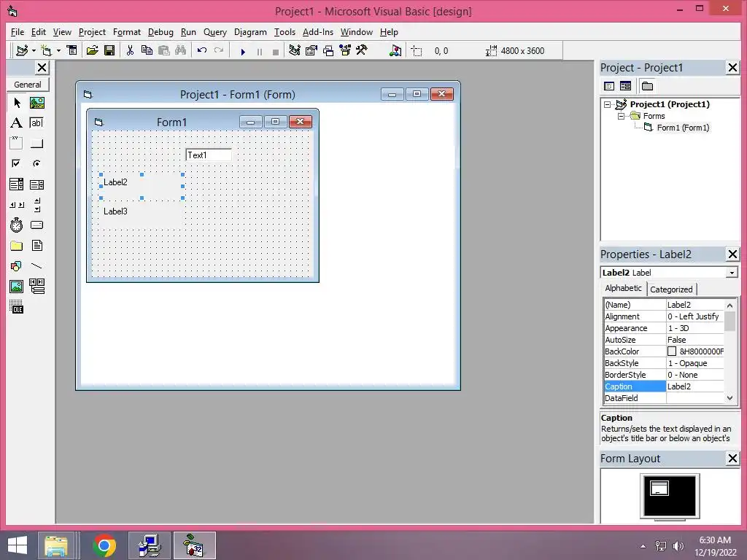Save the project with the floppy disk icon
The width and height of the screenshot is (747, 560).
tap(109, 50)
